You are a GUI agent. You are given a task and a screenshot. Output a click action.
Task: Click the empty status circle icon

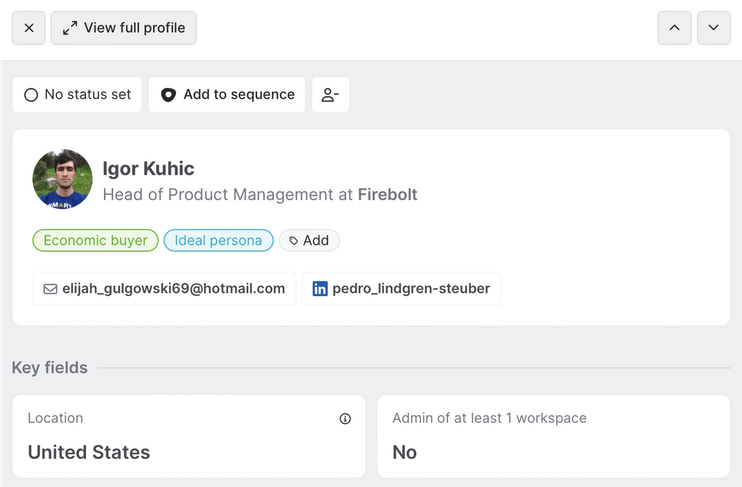(31, 95)
